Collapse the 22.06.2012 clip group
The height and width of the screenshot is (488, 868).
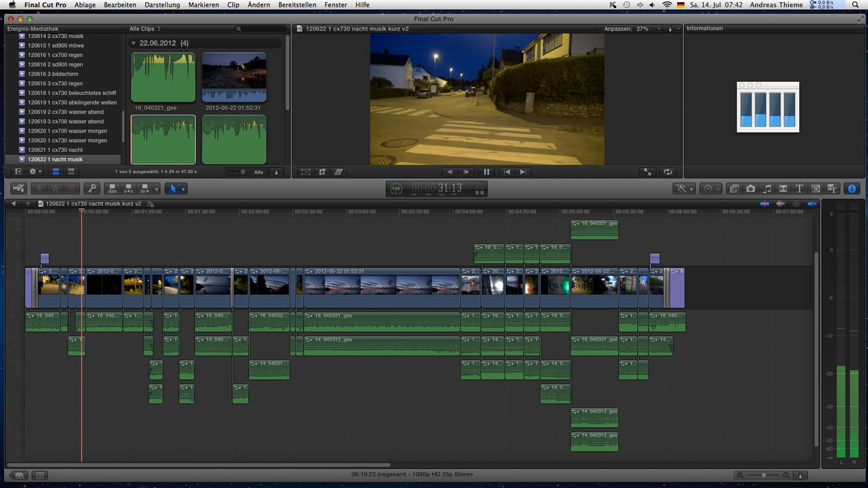pos(134,43)
